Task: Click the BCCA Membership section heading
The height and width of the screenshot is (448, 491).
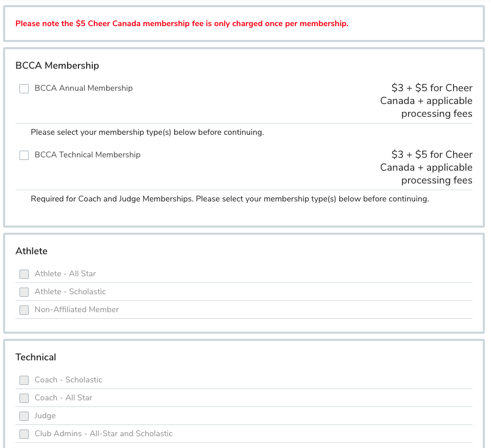Action: (x=57, y=66)
